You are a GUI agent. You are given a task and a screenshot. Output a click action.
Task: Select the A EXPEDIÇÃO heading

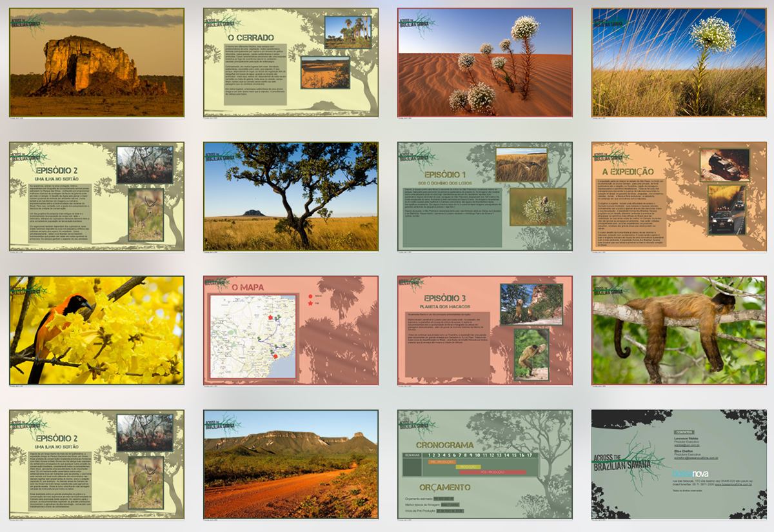(628, 172)
